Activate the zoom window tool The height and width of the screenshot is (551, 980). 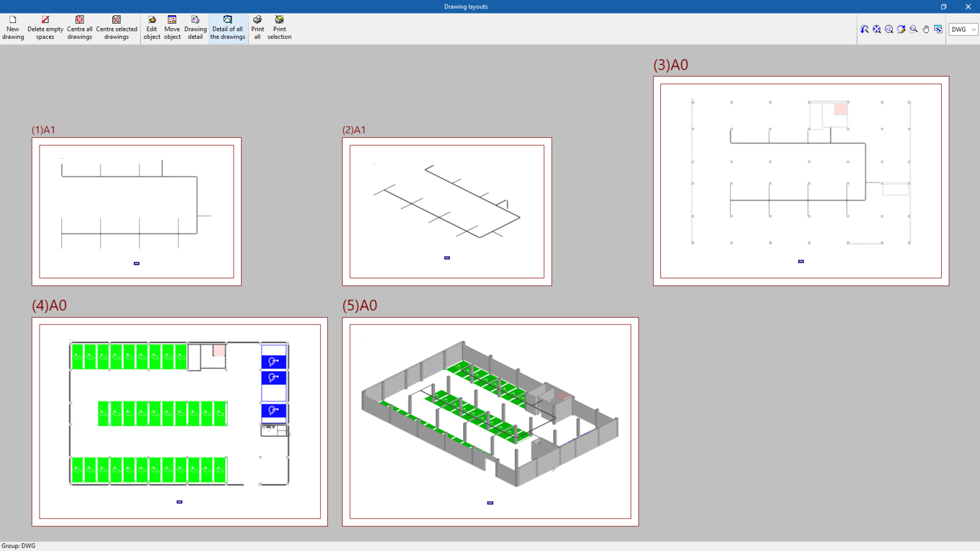[913, 29]
